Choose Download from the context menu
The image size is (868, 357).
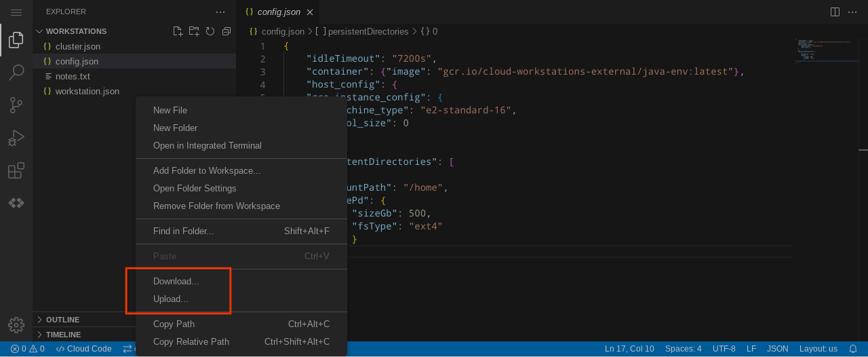coord(176,282)
